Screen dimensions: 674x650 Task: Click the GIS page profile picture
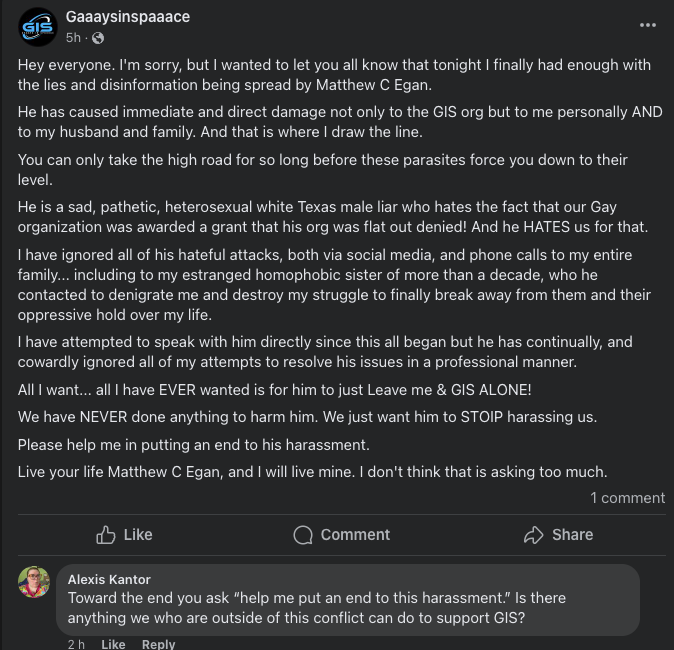coord(38,27)
